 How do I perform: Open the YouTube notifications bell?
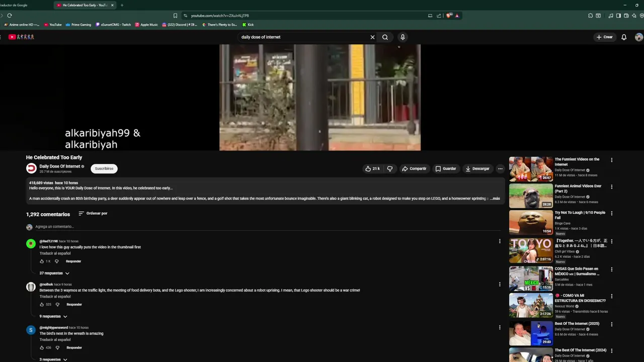click(x=624, y=37)
